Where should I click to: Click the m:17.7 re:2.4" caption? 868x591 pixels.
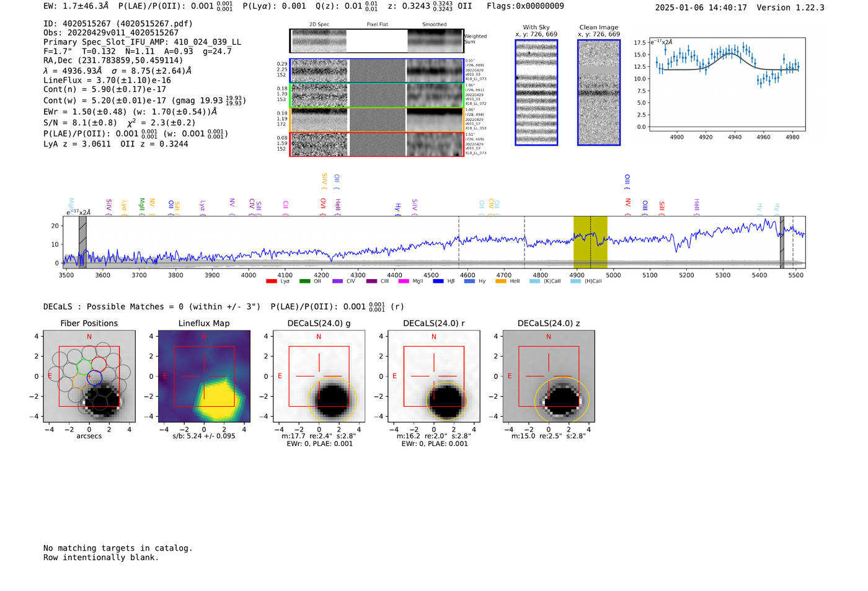[x=319, y=436]
